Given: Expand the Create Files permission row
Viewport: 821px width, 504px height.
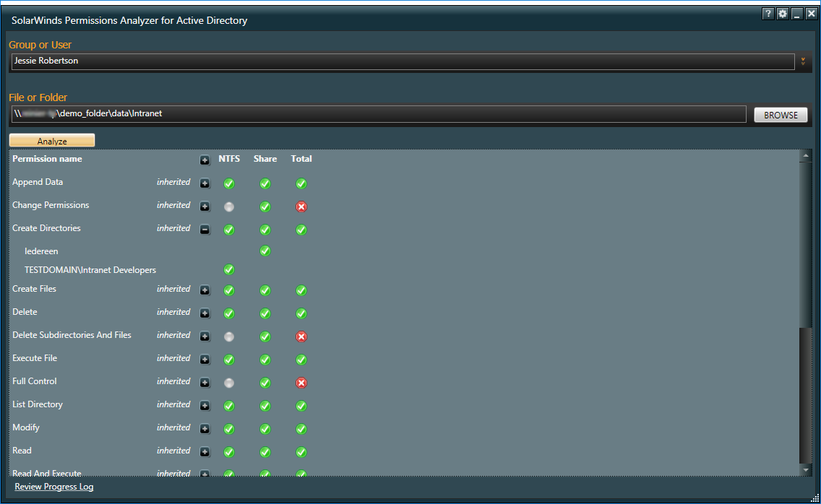Looking at the screenshot, I should pyautogui.click(x=205, y=290).
